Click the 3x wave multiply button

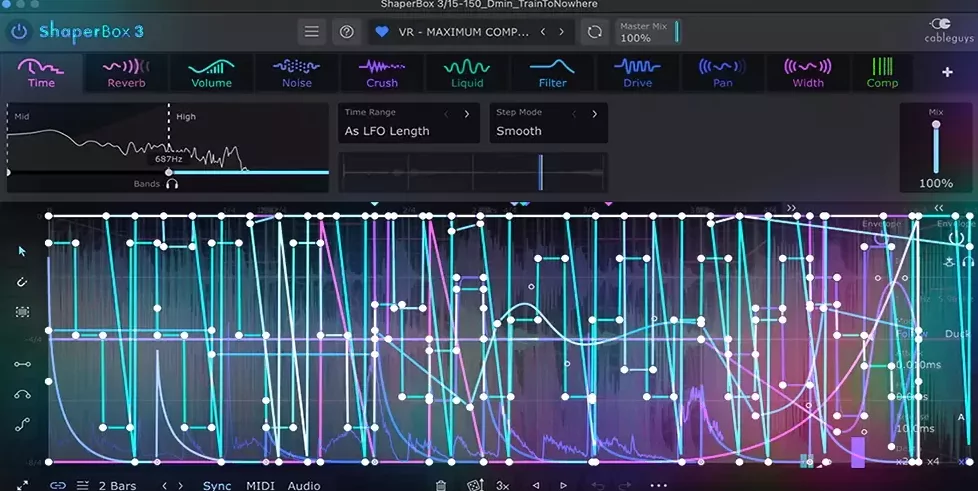click(503, 485)
